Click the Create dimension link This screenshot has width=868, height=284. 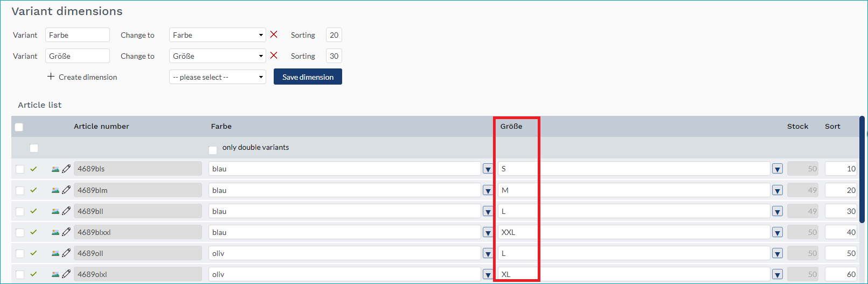tap(88, 77)
